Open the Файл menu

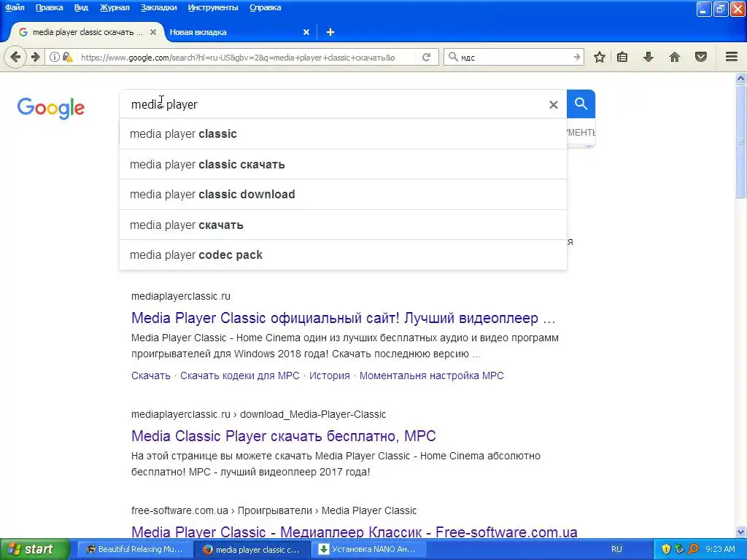pyautogui.click(x=15, y=7)
